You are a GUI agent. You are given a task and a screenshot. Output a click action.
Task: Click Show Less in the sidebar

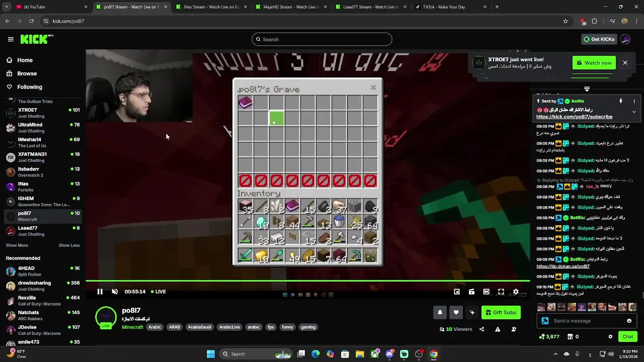coord(69,245)
